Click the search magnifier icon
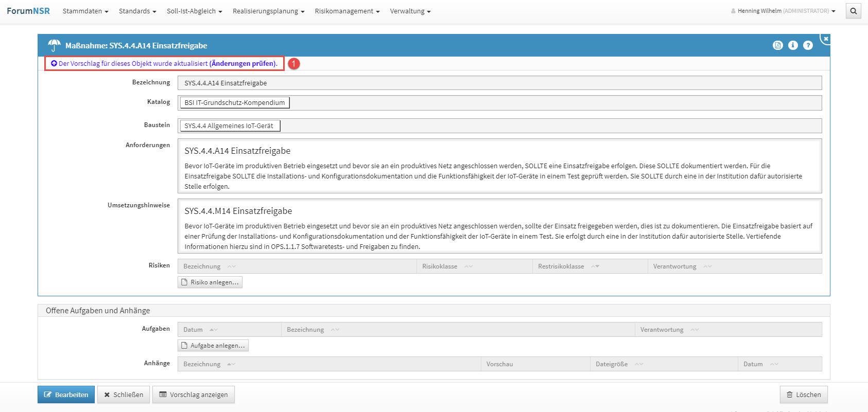 point(853,11)
